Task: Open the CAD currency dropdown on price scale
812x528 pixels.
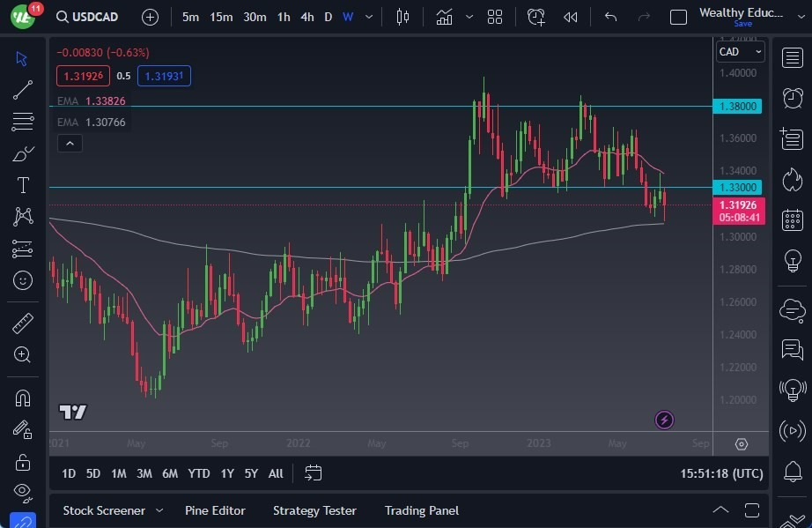Action: coord(740,51)
